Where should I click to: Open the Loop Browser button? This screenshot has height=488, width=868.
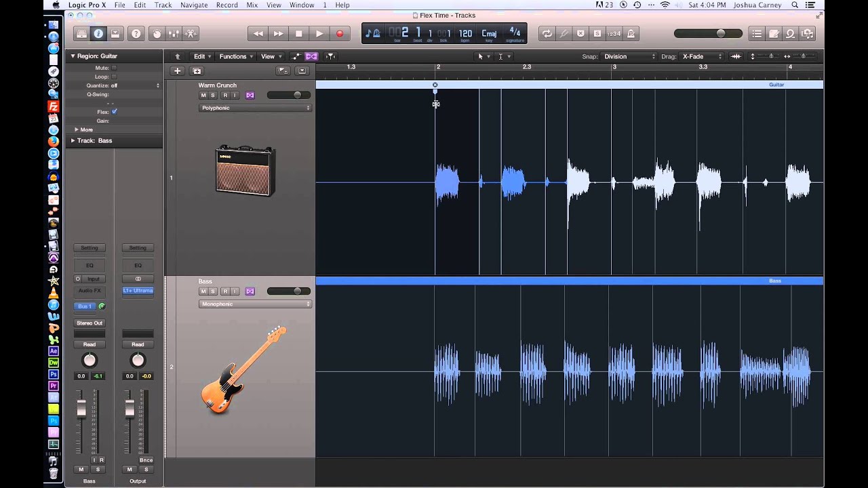pyautogui.click(x=790, y=33)
